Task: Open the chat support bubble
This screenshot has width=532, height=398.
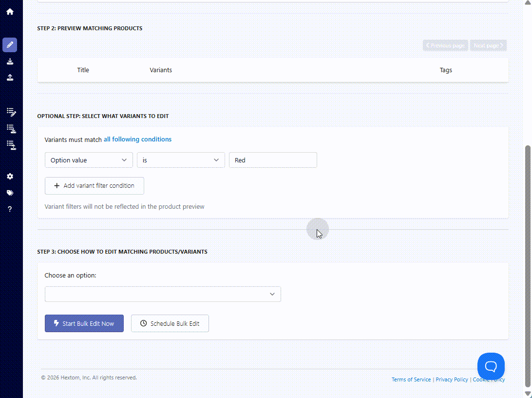Action: [491, 366]
